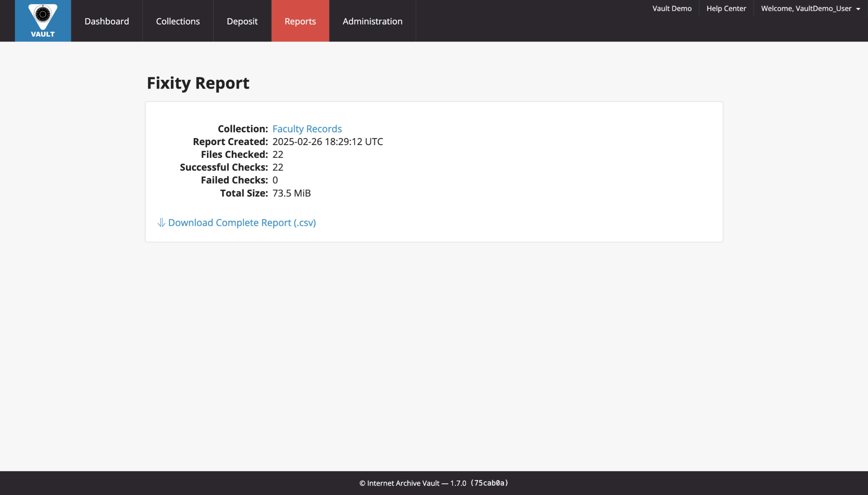The width and height of the screenshot is (868, 495).
Task: Open the Administration area
Action: [x=372, y=21]
